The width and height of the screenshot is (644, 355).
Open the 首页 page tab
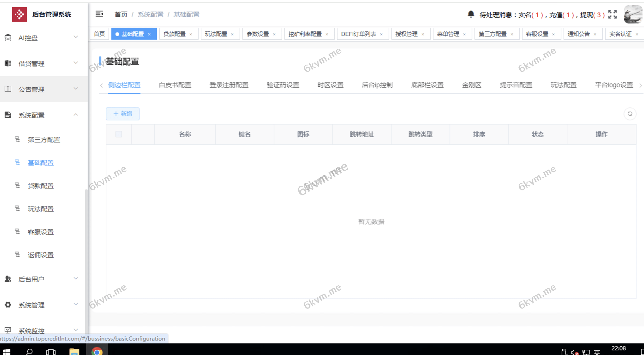99,34
